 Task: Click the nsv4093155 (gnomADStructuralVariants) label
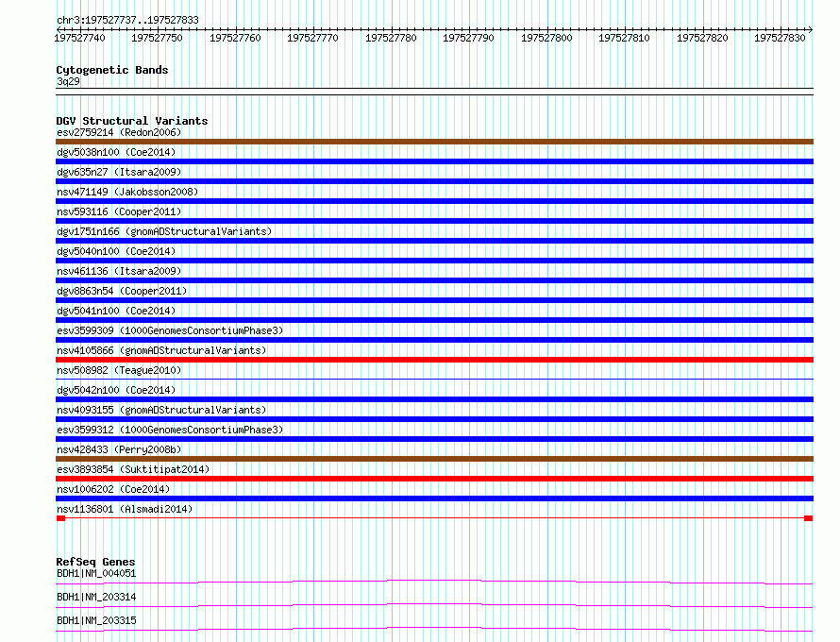coord(161,410)
